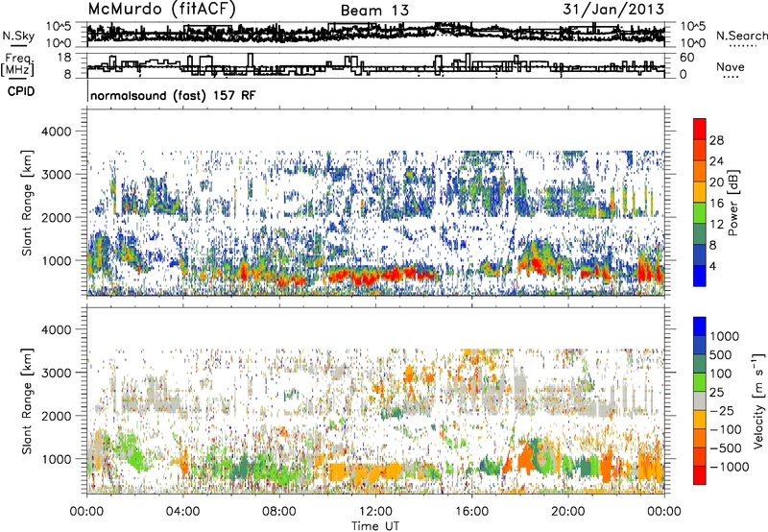768x532 pixels.
Task: Click the 'CPID' label
Action: [x=21, y=91]
